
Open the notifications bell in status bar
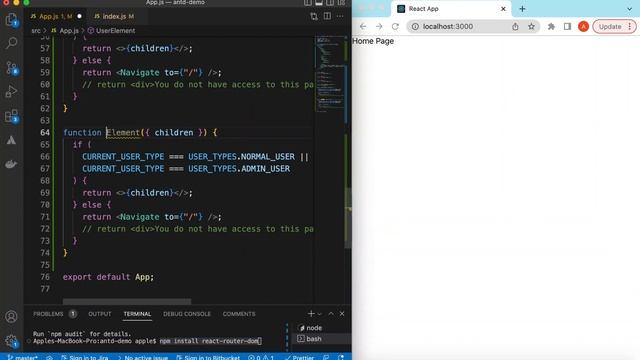(x=341, y=357)
